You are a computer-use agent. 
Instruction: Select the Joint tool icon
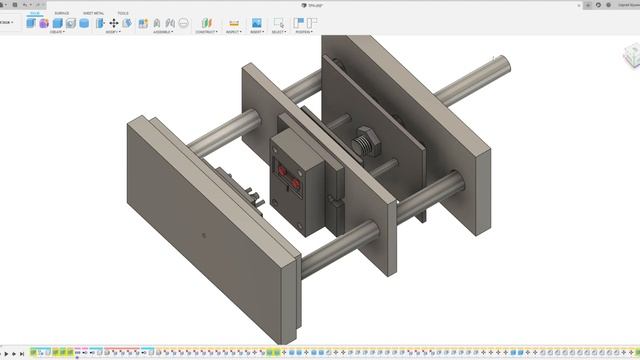coord(157,23)
